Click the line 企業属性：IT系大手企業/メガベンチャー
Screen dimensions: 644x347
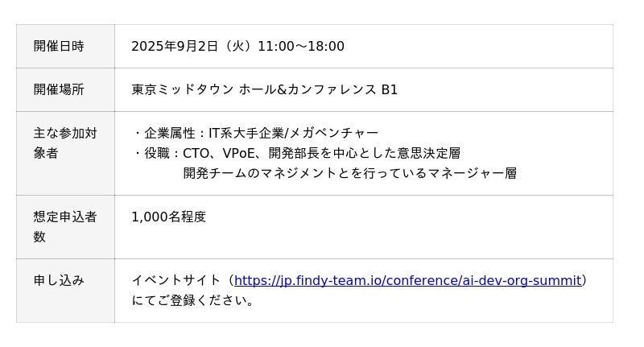tap(255, 133)
